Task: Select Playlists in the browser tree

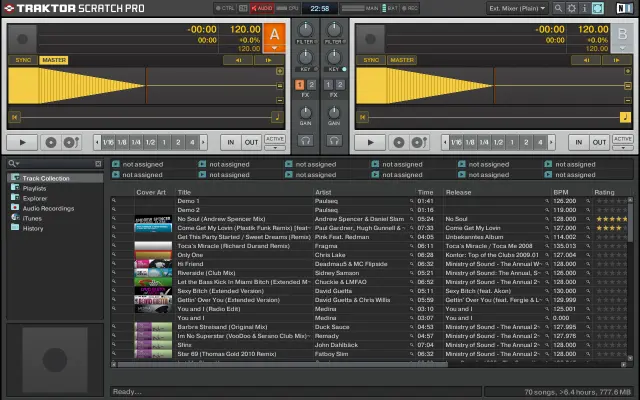Action: (x=35, y=188)
